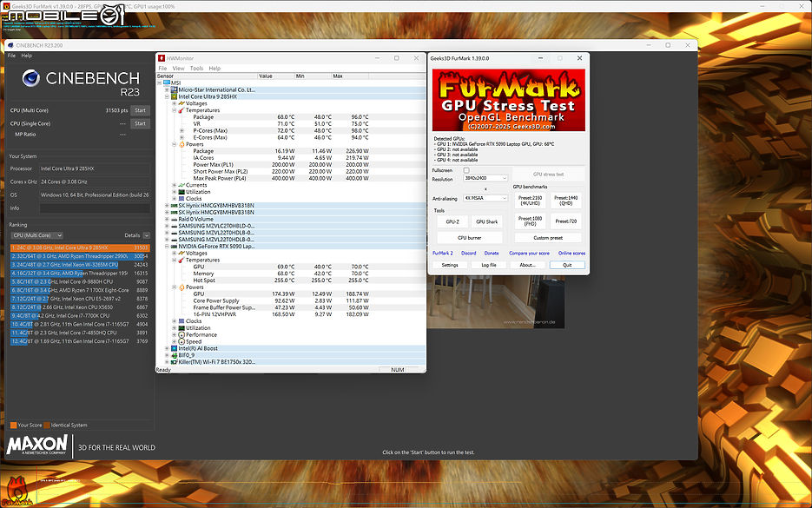Screen dimensions: 812x508
Task: Open the Details dropdown in Cinebench ranking
Action: (147, 235)
